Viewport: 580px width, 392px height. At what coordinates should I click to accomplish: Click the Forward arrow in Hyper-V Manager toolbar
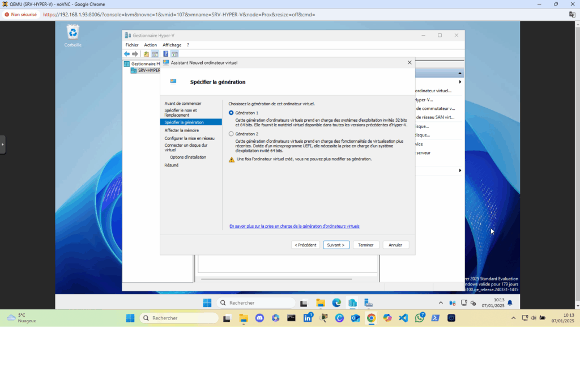135,54
